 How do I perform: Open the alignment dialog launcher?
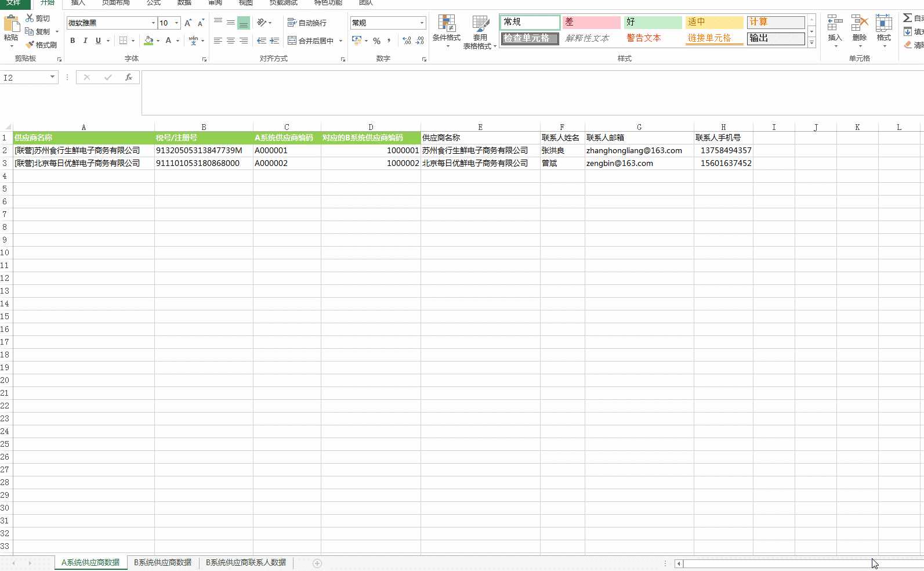point(343,59)
